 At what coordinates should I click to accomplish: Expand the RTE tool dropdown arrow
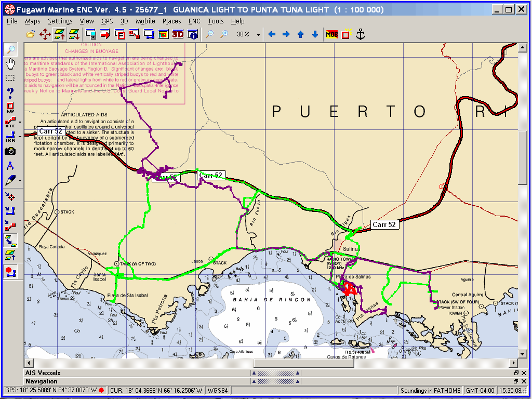pyautogui.click(x=20, y=122)
